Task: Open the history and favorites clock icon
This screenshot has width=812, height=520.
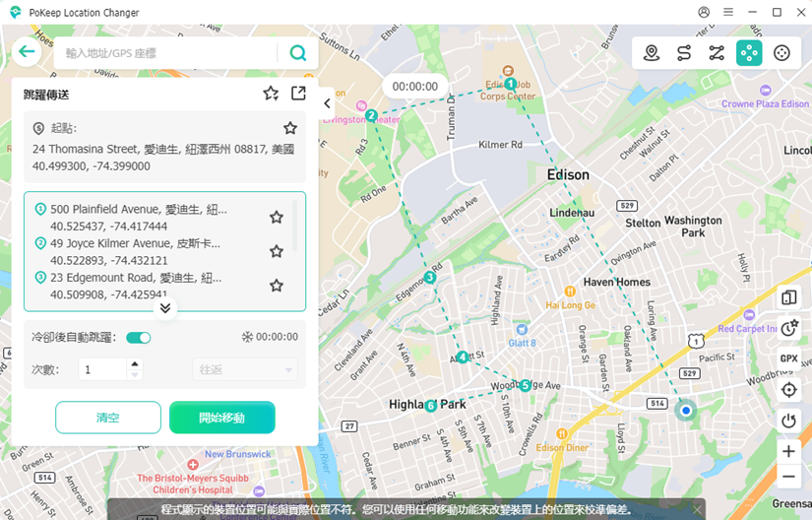Action: pyautogui.click(x=788, y=328)
